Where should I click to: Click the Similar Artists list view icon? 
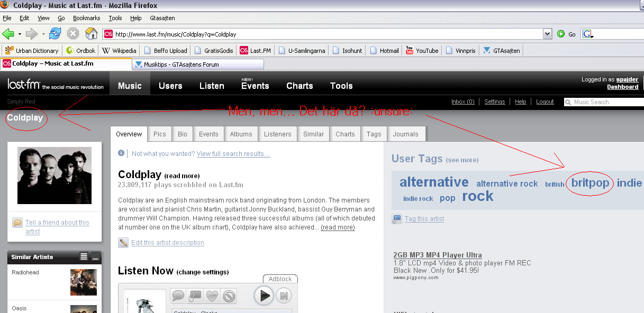click(84, 257)
